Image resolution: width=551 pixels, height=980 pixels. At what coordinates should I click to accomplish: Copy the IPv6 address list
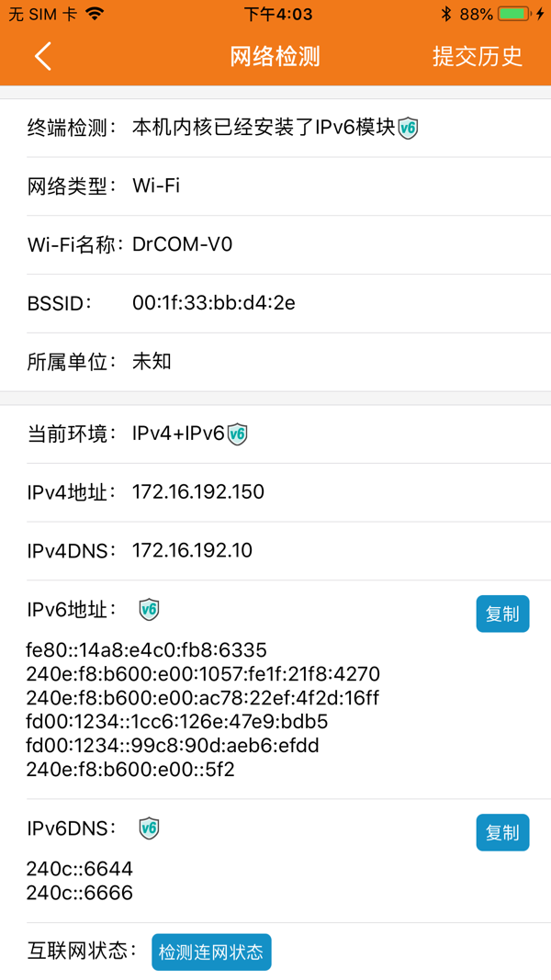[x=502, y=614]
